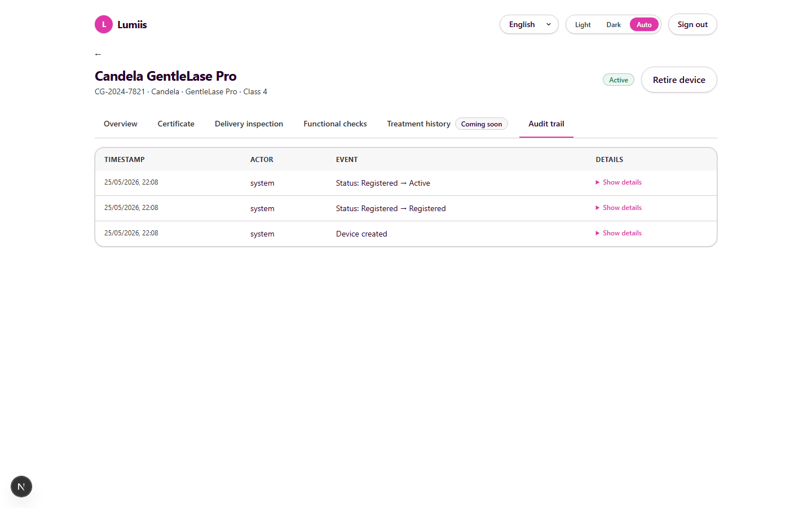Screen dimensions: 812x508
Task: Click the device subtitle starting CG-2024-7821
Action: 181,91
